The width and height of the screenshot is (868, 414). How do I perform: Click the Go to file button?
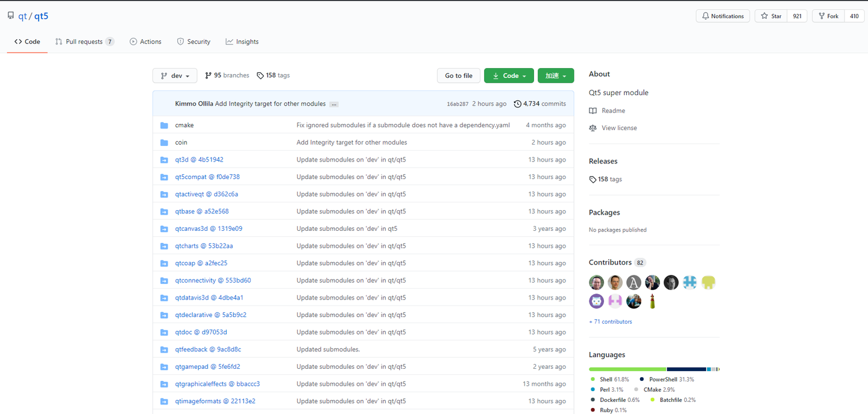(x=459, y=75)
